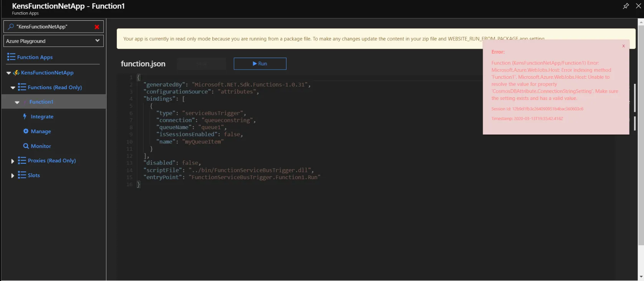644x281 pixels.
Task: Select KensFunctionNetApp in the tree
Action: pyautogui.click(x=47, y=73)
